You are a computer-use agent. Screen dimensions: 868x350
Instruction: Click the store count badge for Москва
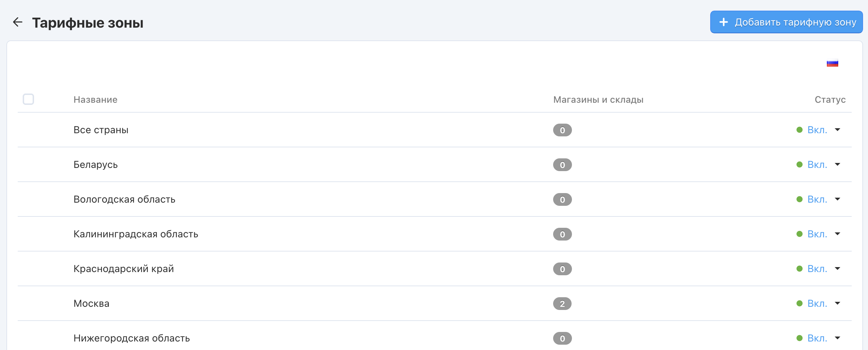tap(562, 304)
